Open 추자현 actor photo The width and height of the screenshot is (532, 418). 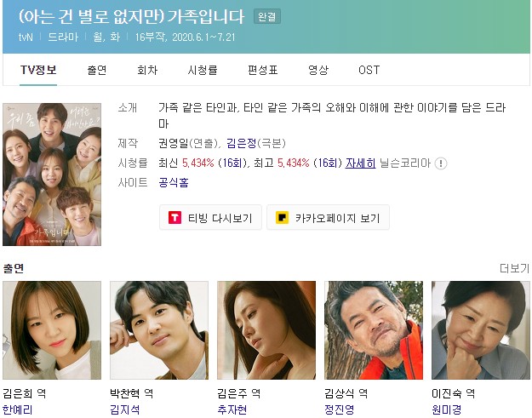coord(266,330)
